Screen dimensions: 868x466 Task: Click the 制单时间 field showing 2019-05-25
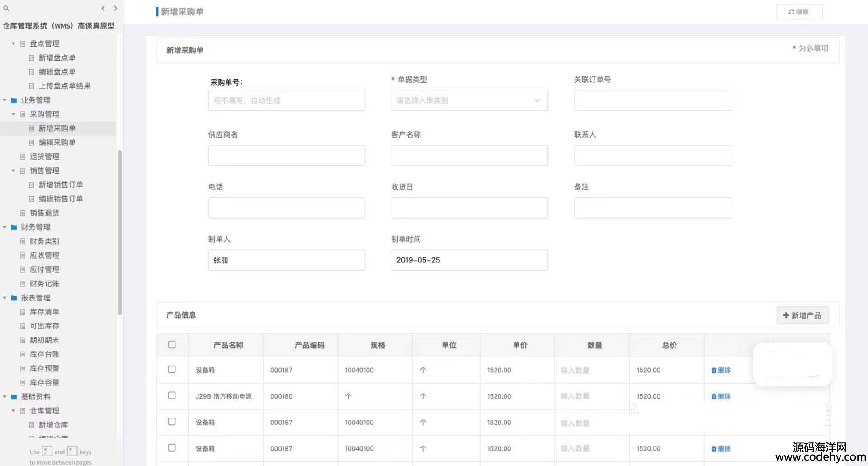[x=469, y=260]
